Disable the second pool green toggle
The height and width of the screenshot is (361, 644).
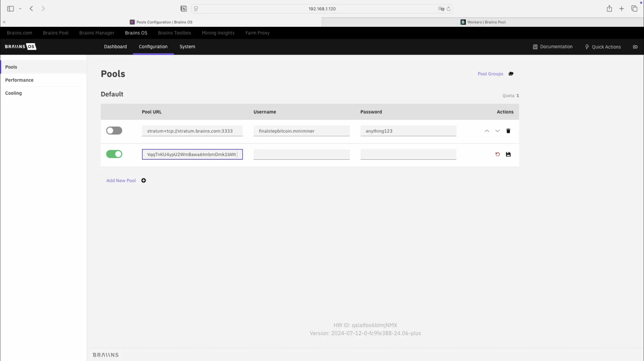click(114, 154)
